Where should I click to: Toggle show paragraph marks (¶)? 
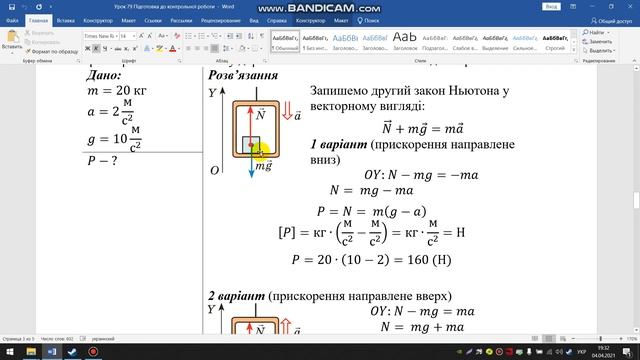tap(262, 36)
